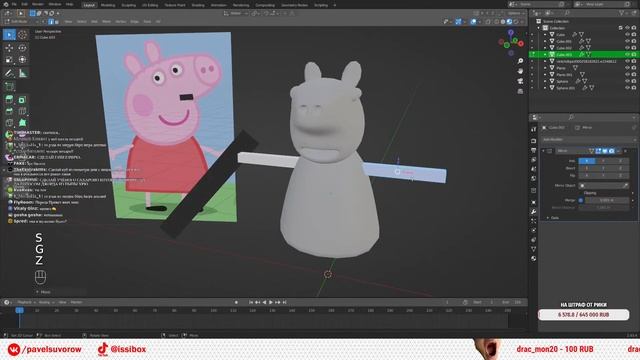The height and width of the screenshot is (360, 640).
Task: Switch to the Shading workspace tab
Action: (x=198, y=5)
